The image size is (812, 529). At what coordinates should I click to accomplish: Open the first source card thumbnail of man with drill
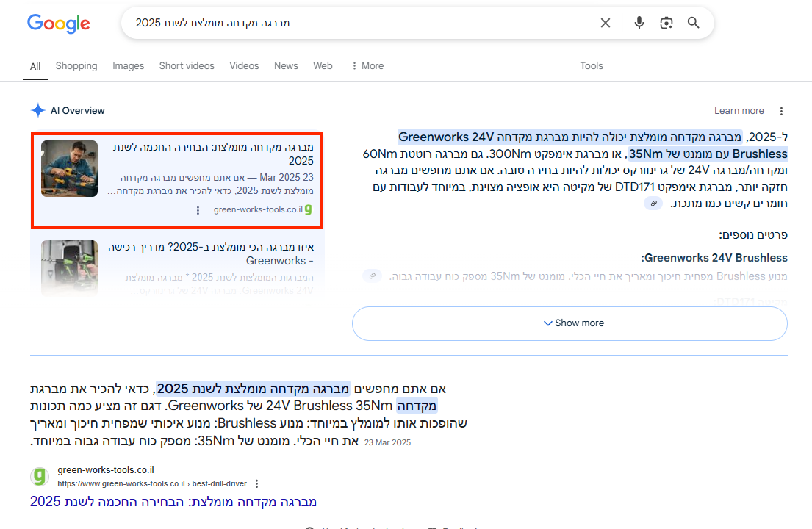(x=69, y=169)
